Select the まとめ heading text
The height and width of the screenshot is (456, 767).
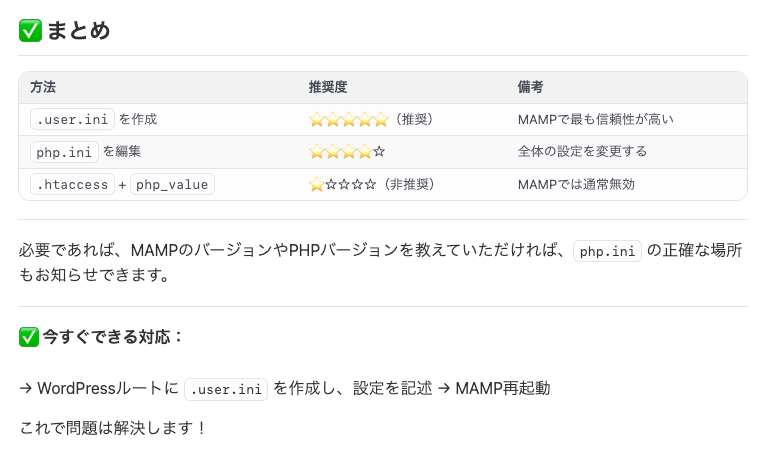coord(78,31)
